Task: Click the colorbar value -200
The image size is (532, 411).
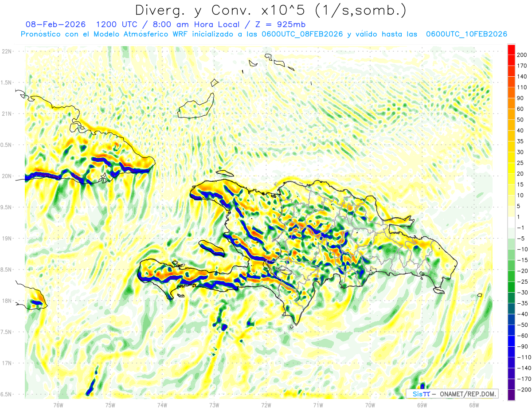Action: [x=524, y=390]
